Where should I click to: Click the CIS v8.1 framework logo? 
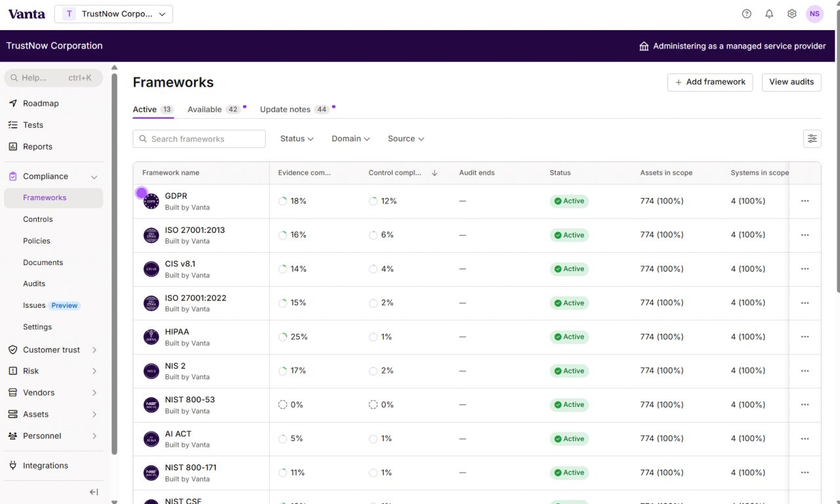[x=152, y=269]
